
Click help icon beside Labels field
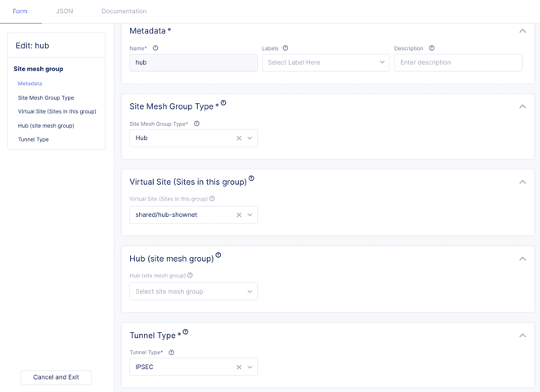click(x=286, y=48)
